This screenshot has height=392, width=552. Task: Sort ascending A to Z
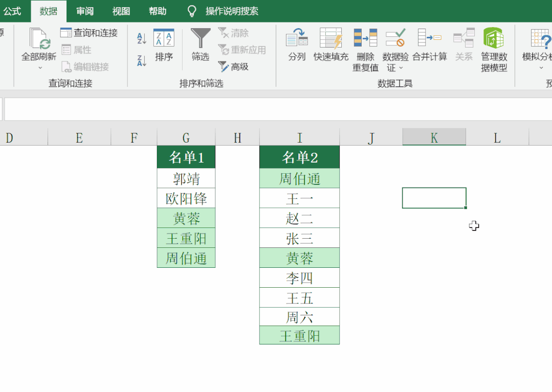[142, 38]
